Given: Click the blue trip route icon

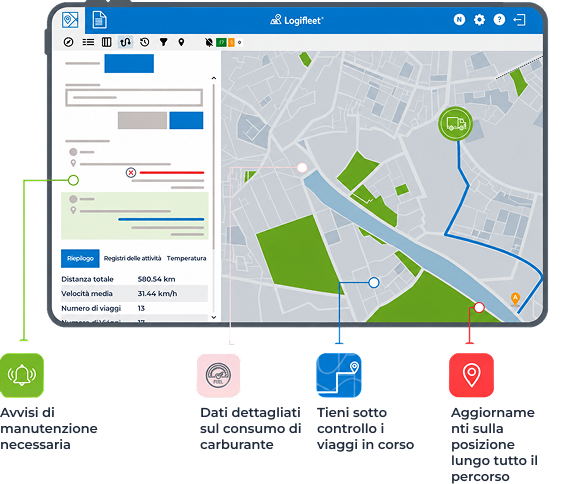Looking at the screenshot, I should click(x=339, y=375).
